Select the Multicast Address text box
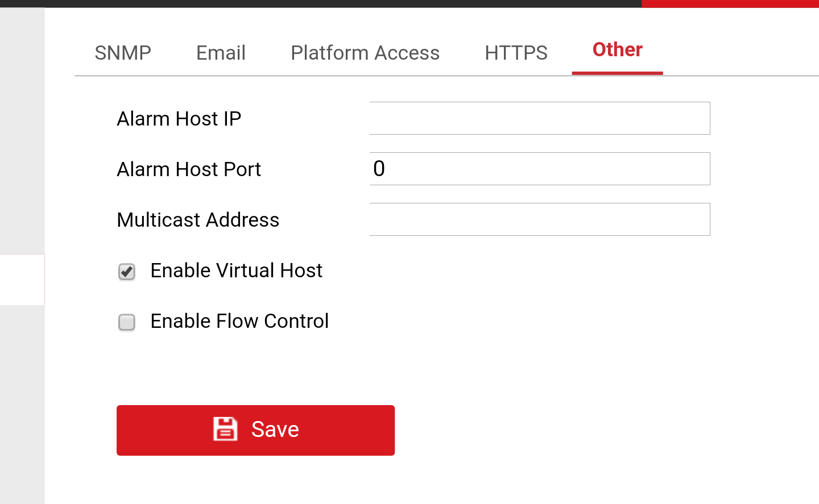This screenshot has width=819, height=504. (x=539, y=219)
